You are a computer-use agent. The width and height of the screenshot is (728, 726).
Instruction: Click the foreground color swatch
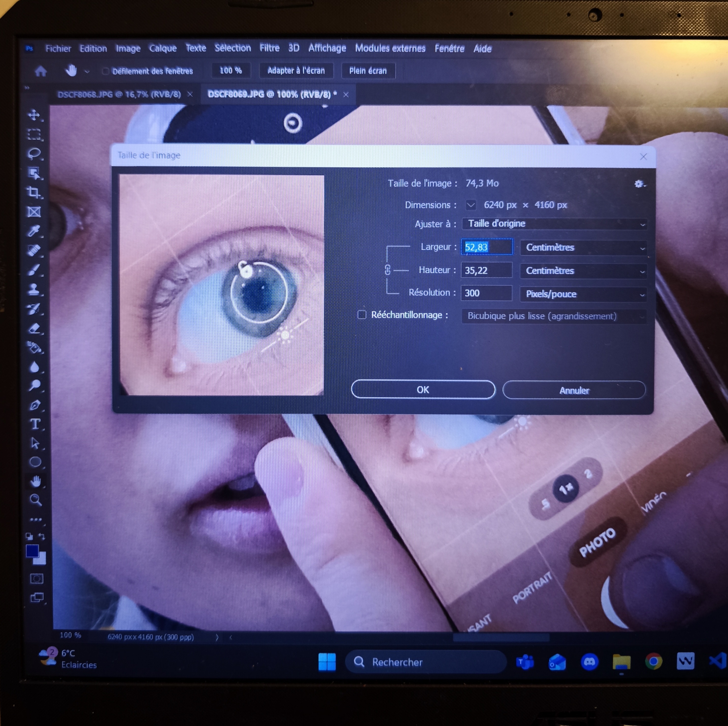[x=32, y=551]
